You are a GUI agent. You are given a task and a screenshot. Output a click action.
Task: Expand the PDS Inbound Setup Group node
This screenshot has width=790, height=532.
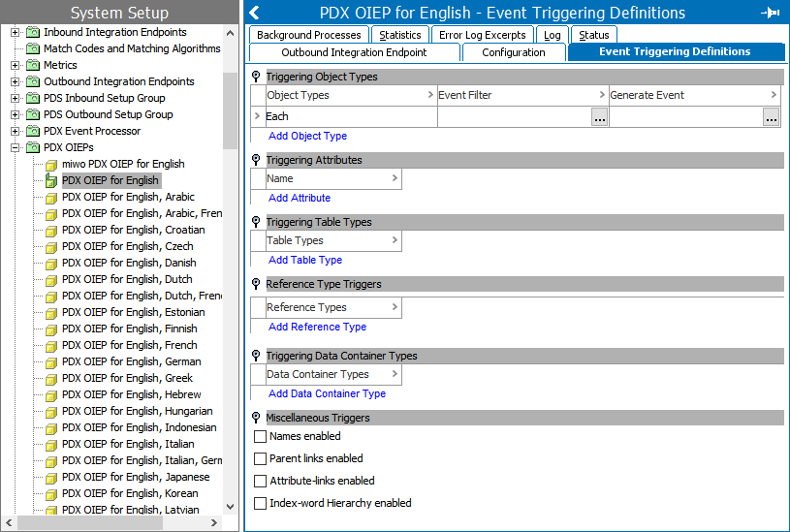pos(16,98)
